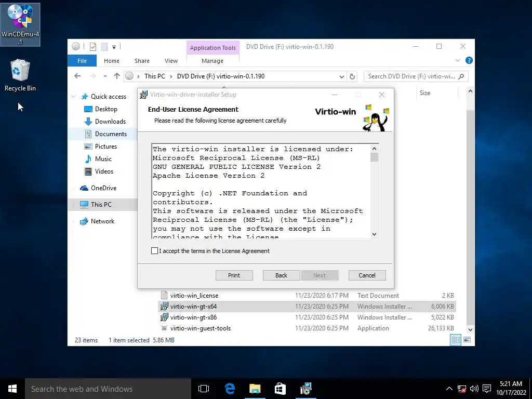Image resolution: width=532 pixels, height=399 pixels.
Task: Open the Action Center notification icon
Action: (x=487, y=389)
